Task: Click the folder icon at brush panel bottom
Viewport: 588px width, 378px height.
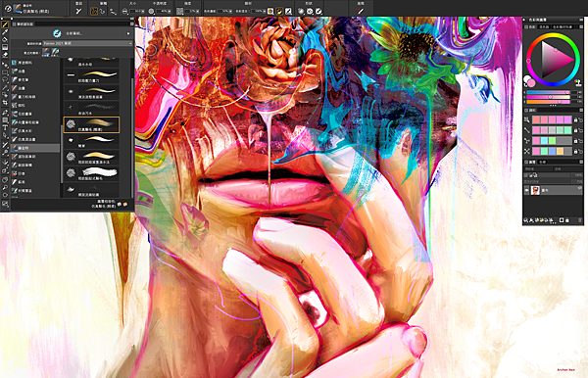Action: coord(125,204)
